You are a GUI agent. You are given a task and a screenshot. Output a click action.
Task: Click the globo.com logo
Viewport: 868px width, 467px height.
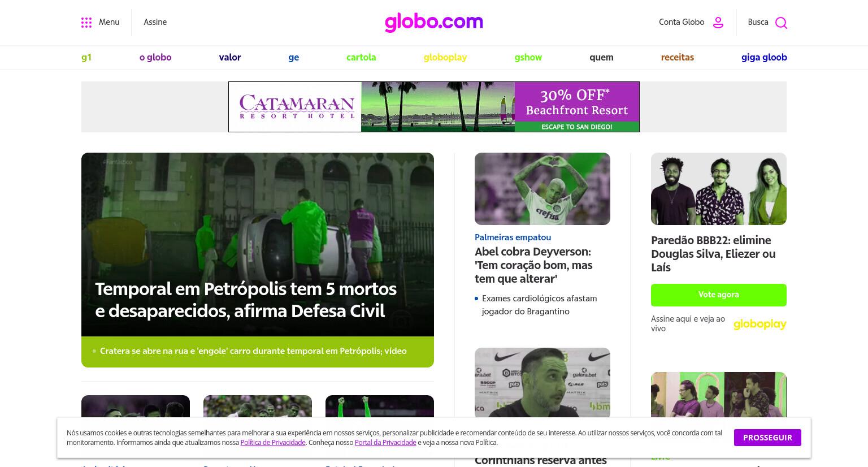(x=434, y=22)
